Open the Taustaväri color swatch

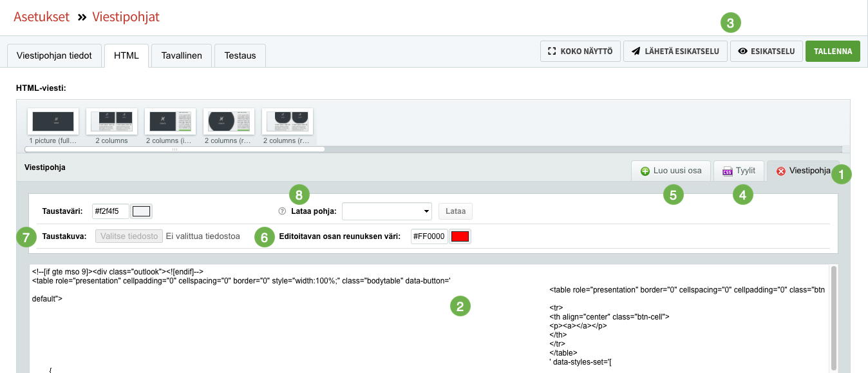(x=141, y=211)
